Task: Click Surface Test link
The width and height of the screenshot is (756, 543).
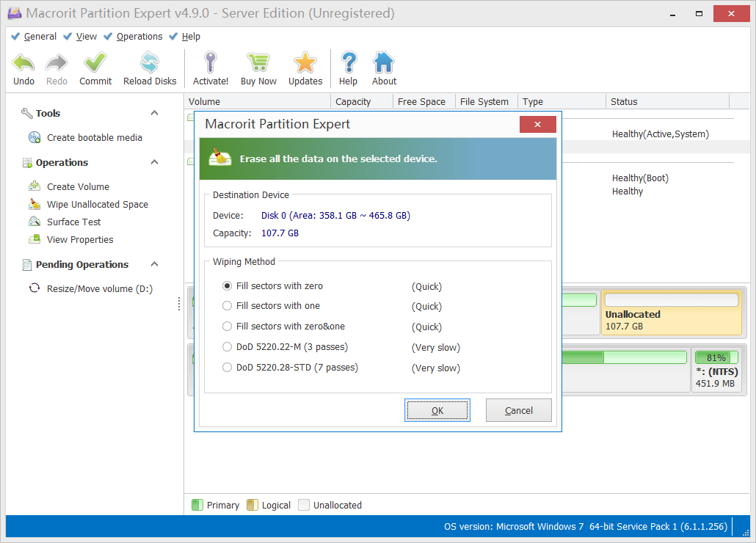Action: point(74,222)
